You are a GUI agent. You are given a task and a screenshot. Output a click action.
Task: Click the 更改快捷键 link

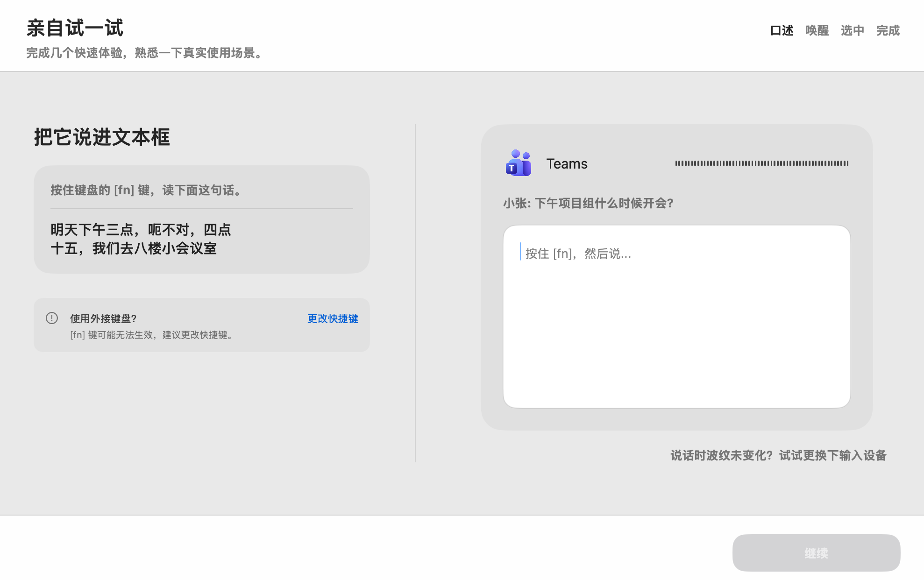333,318
